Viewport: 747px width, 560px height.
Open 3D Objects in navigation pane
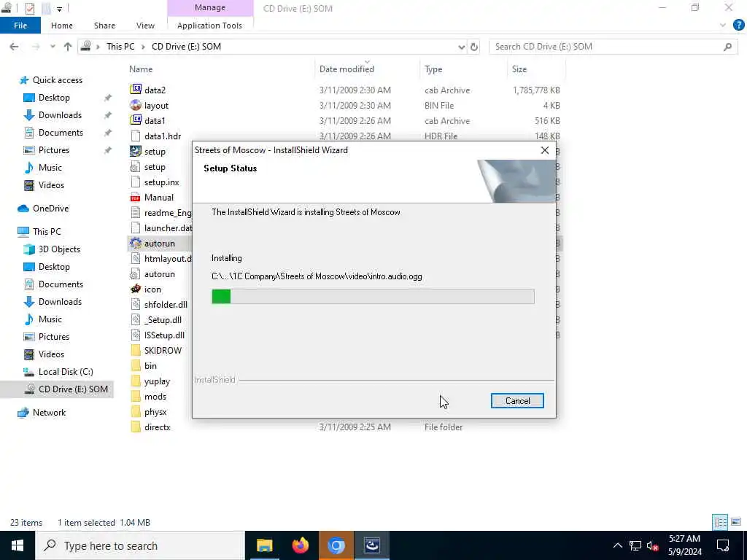click(x=59, y=249)
